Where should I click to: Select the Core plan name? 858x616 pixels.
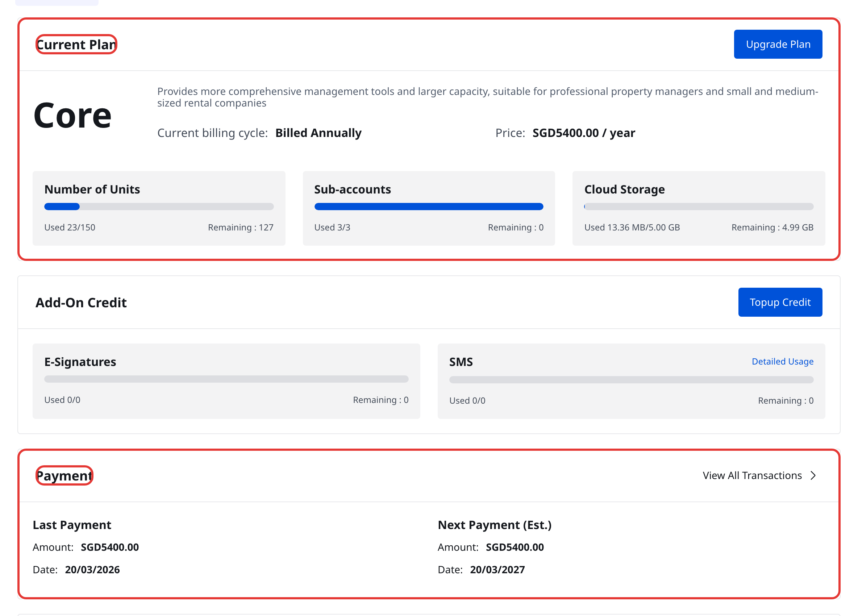point(72,115)
